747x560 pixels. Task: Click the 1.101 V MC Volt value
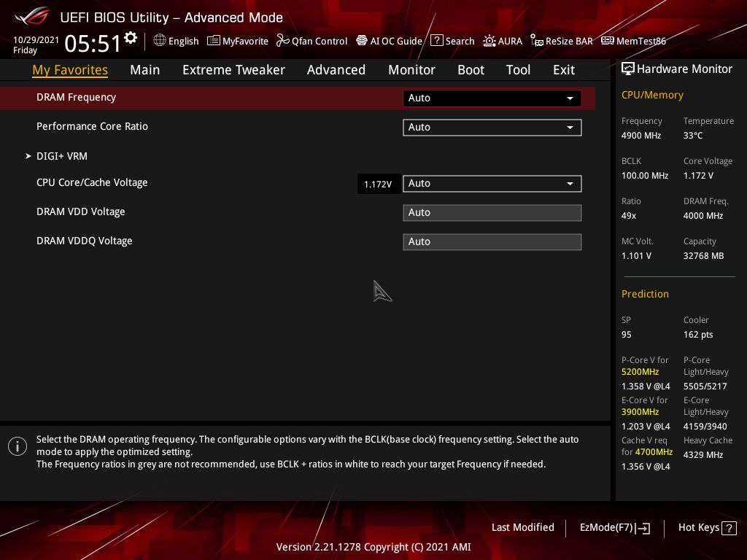click(636, 255)
